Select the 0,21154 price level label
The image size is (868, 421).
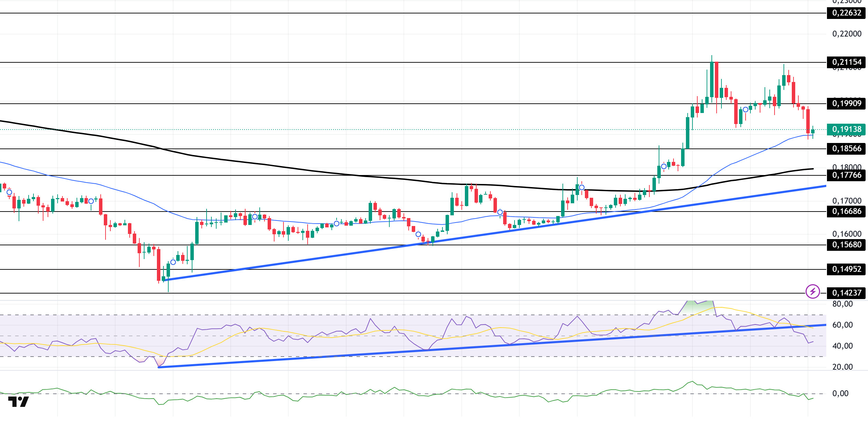click(846, 62)
